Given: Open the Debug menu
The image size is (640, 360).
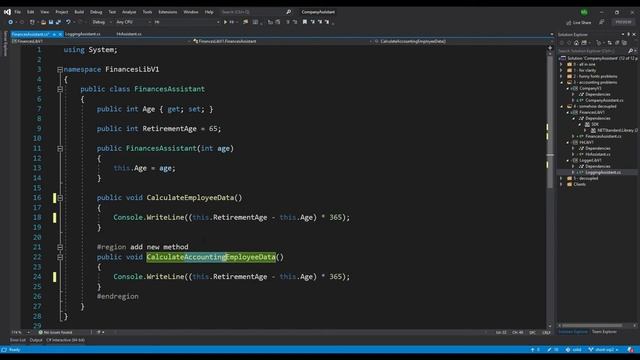Looking at the screenshot, I should coord(96,12).
